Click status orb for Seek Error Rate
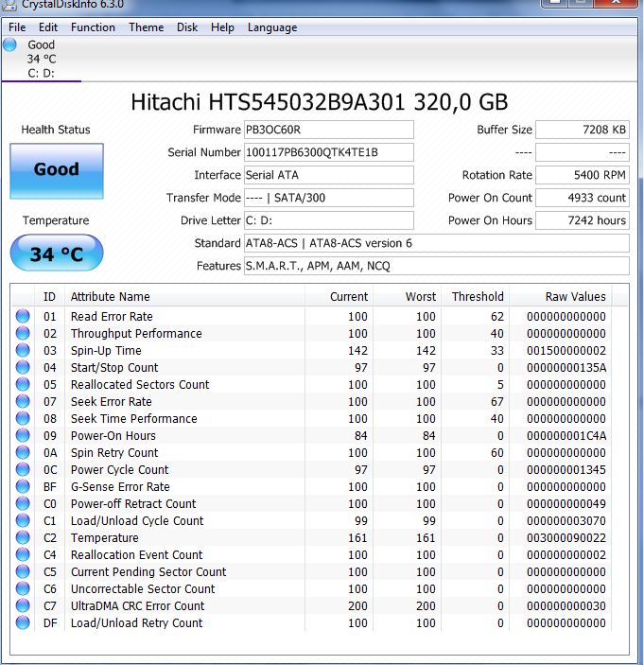 point(23,401)
